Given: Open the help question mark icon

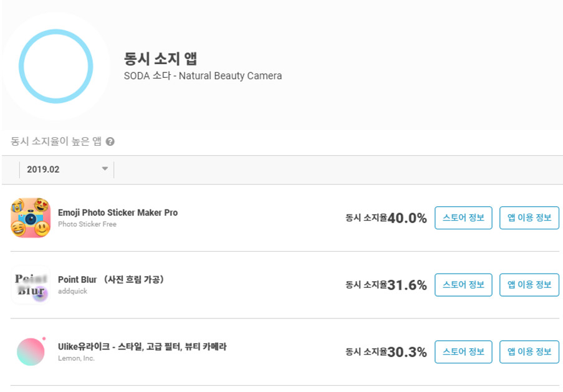Looking at the screenshot, I should point(110,142).
